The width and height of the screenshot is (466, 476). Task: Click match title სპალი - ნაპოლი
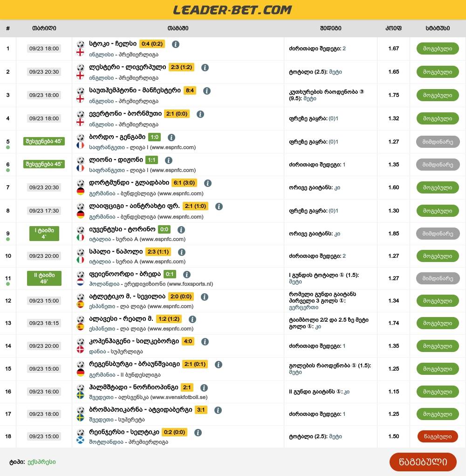point(116,252)
